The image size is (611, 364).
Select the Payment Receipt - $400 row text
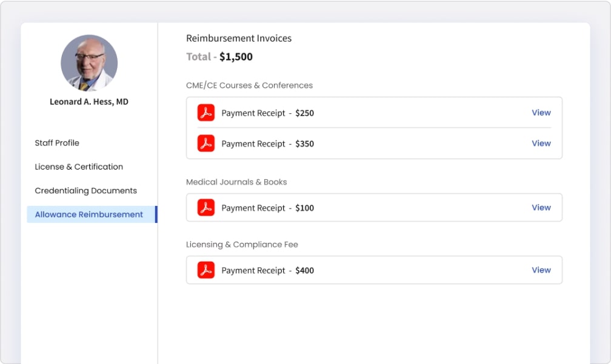(x=268, y=270)
